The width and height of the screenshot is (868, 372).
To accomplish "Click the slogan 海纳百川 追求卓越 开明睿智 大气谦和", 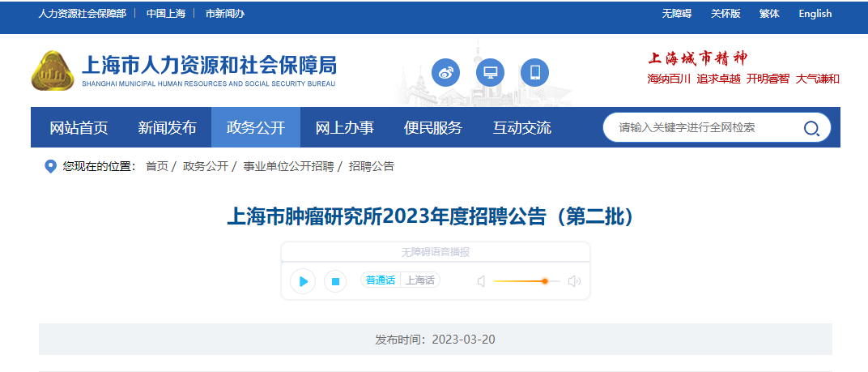I will click(743, 79).
